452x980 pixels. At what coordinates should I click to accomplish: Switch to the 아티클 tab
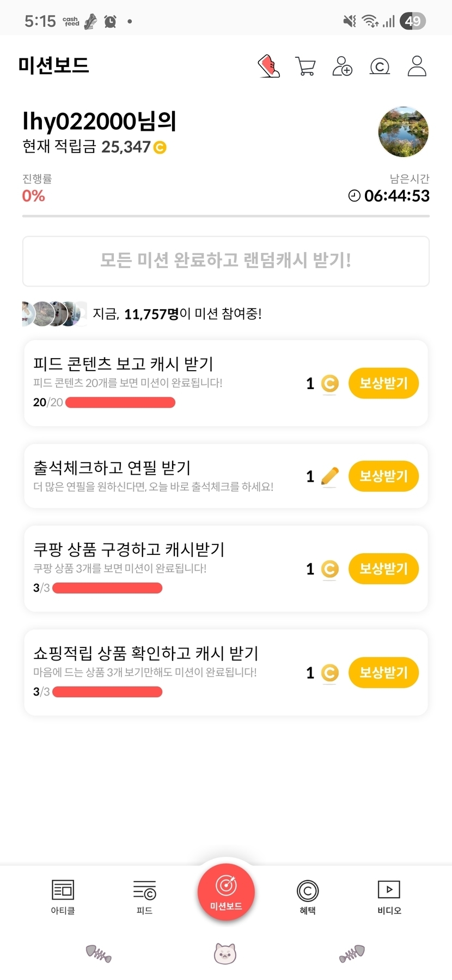pyautogui.click(x=63, y=897)
